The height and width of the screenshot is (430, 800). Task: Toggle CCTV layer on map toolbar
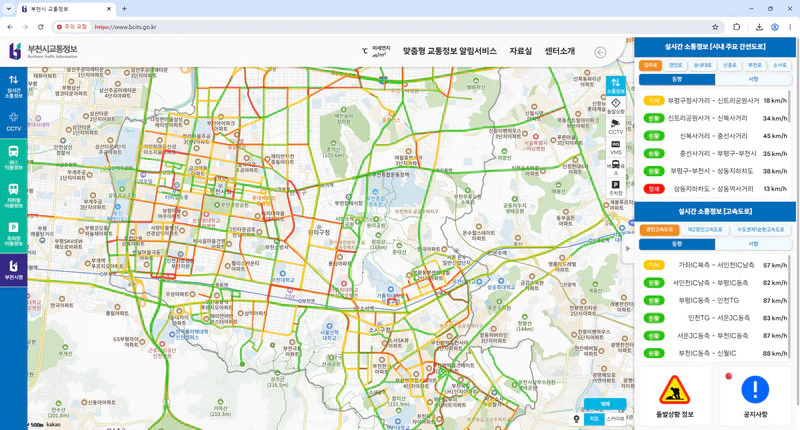616,127
